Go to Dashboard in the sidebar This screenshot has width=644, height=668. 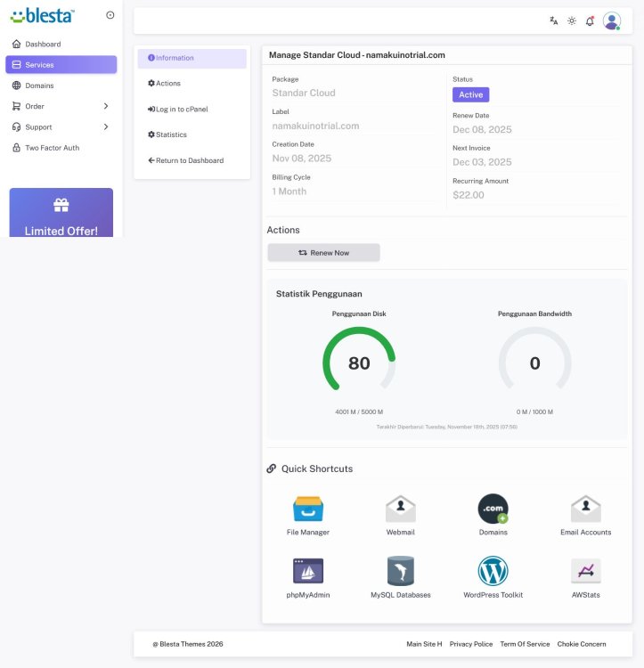pyautogui.click(x=43, y=45)
